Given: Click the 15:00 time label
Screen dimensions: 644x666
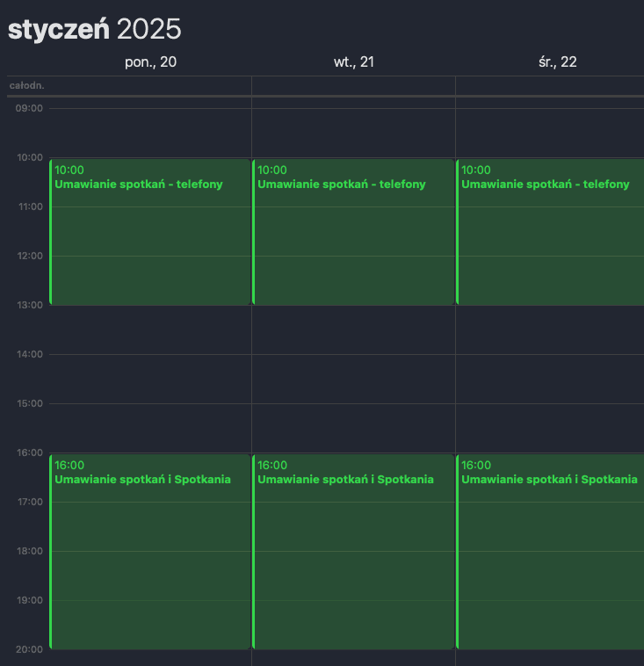Looking at the screenshot, I should tap(30, 403).
